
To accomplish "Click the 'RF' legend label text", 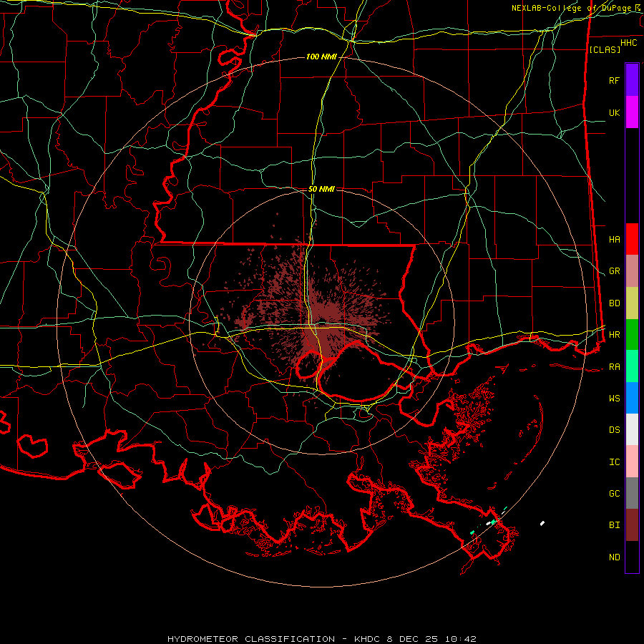I will pos(614,80).
